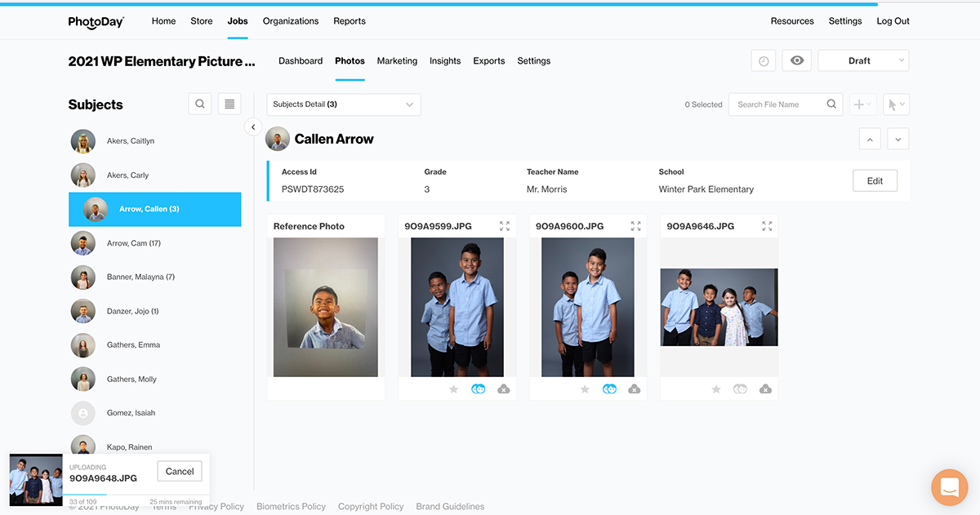
Task: Expand photo 9O9A9600.JPG fullscreen icon
Action: pyautogui.click(x=636, y=226)
